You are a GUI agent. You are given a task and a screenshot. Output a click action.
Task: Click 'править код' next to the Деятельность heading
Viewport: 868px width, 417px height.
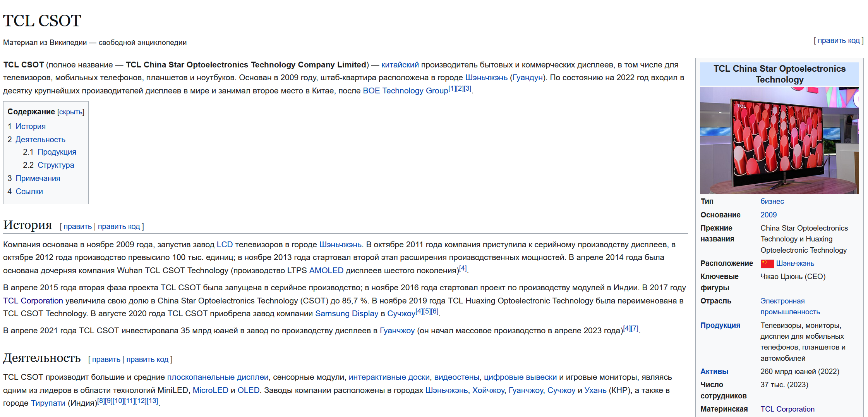[x=148, y=359]
